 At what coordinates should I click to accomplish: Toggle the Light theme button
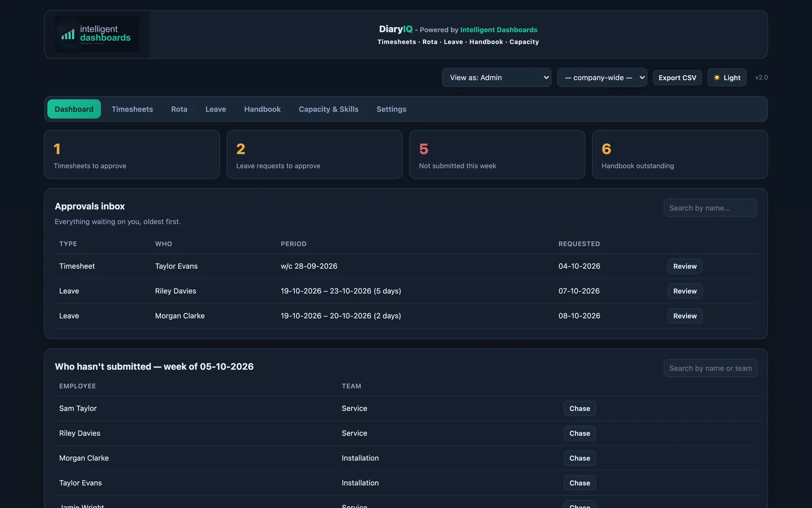point(727,78)
